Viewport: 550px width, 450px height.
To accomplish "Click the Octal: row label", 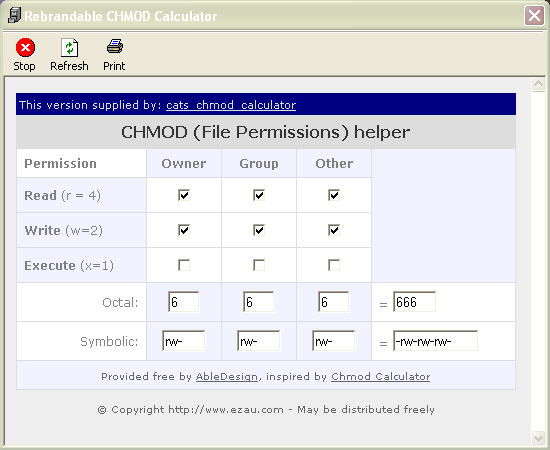I will tap(120, 302).
